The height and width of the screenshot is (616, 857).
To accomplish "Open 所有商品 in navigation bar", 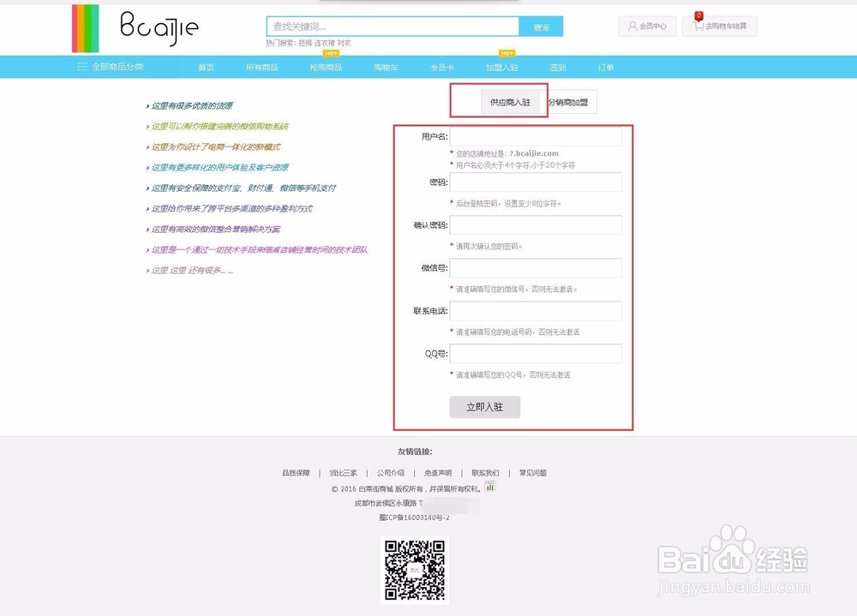I will coord(261,67).
